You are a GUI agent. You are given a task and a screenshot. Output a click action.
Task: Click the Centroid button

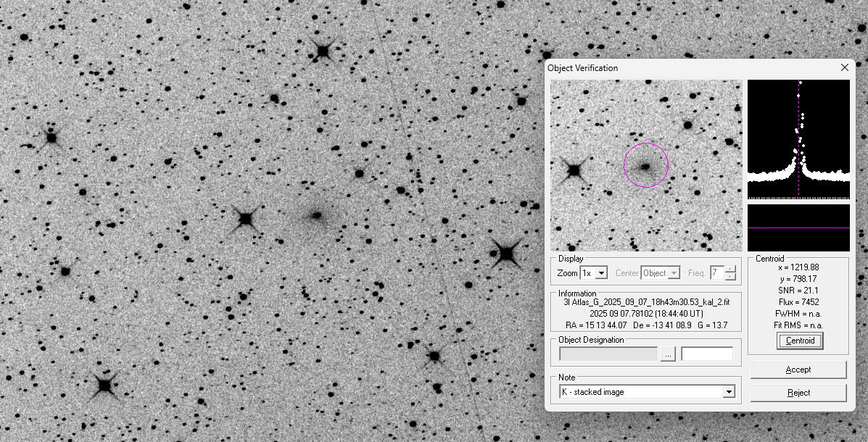800,341
